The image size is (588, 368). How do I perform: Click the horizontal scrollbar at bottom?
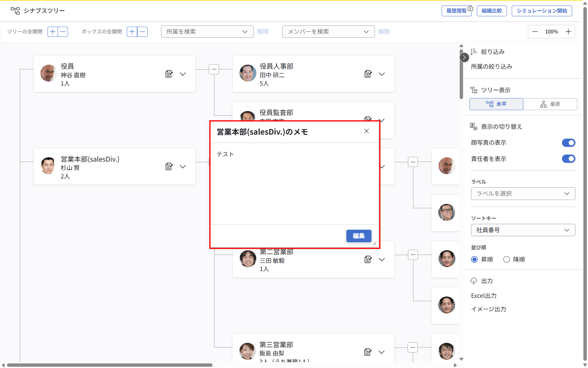[x=110, y=365]
